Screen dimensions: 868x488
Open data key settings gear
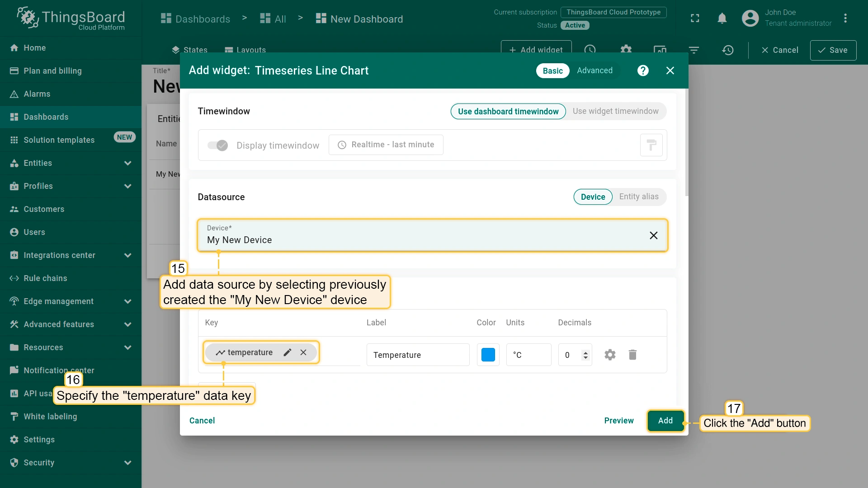click(x=610, y=355)
